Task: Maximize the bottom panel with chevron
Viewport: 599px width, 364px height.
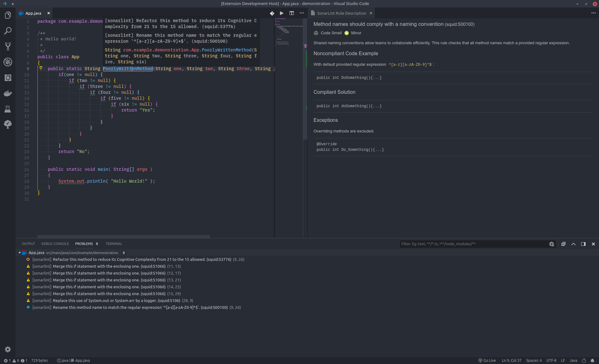Action: tap(573, 244)
